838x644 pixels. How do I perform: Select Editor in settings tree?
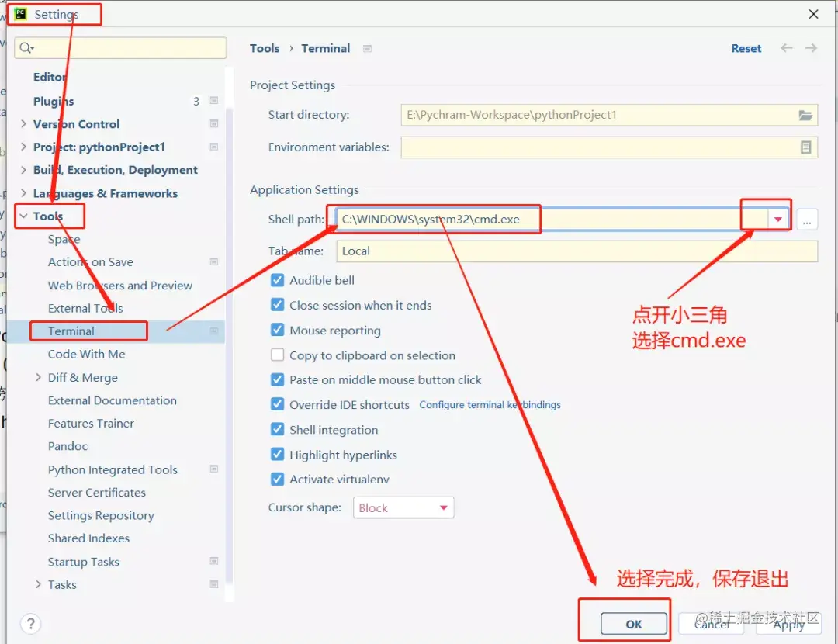pos(50,77)
